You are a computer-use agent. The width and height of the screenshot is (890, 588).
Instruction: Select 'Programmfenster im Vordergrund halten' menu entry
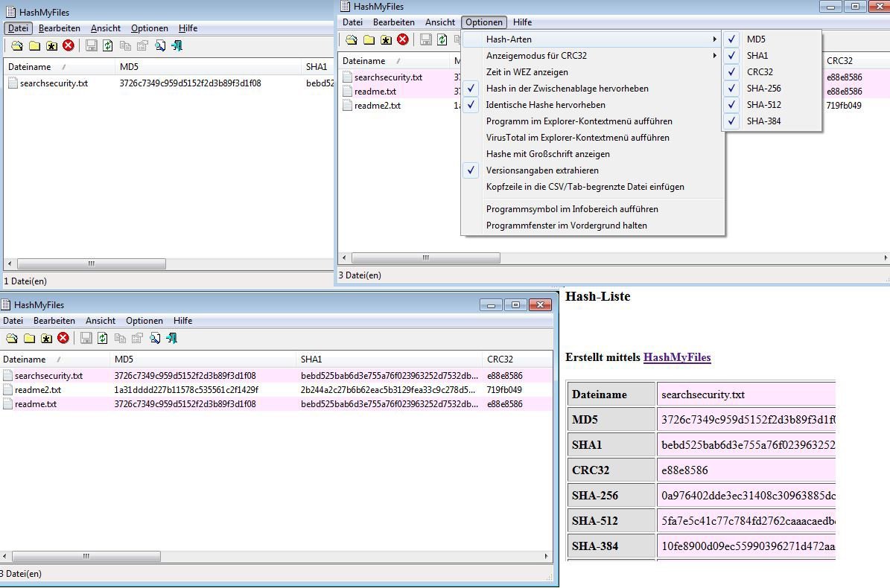pyautogui.click(x=566, y=226)
